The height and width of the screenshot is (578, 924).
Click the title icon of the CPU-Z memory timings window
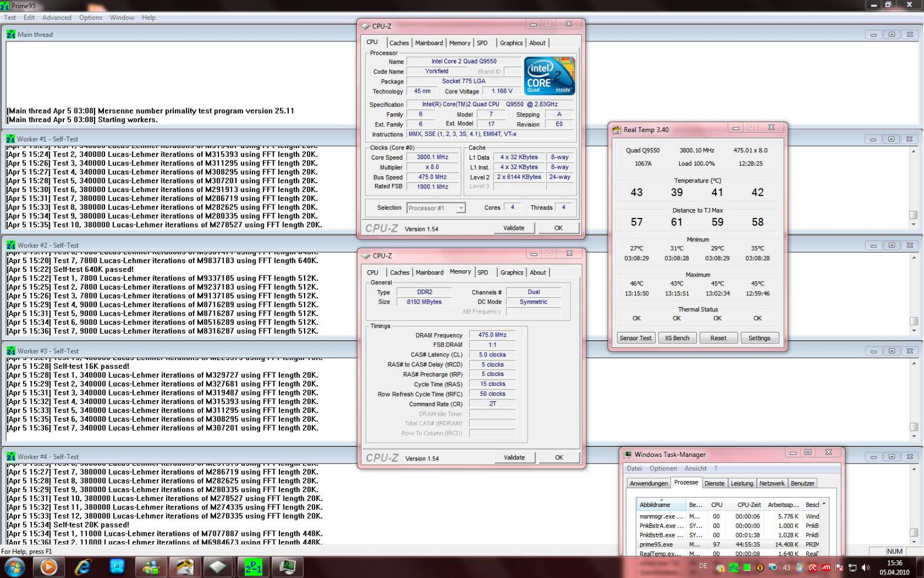click(365, 256)
